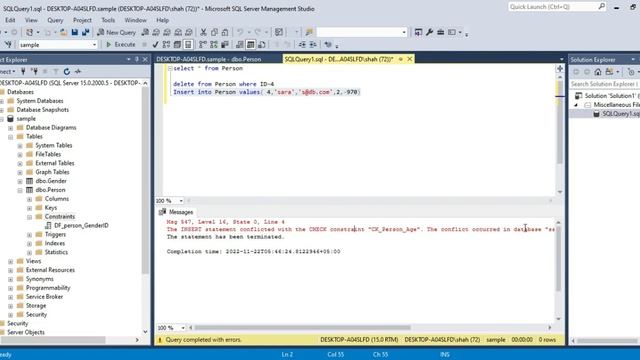
Task: Click the Search Solution Explorer field
Action: pyautogui.click(x=604, y=84)
